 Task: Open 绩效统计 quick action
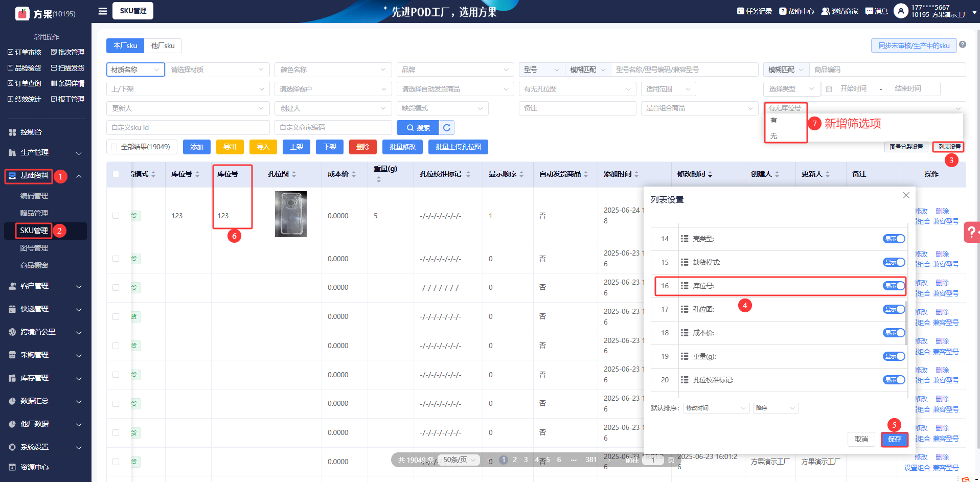(25, 99)
